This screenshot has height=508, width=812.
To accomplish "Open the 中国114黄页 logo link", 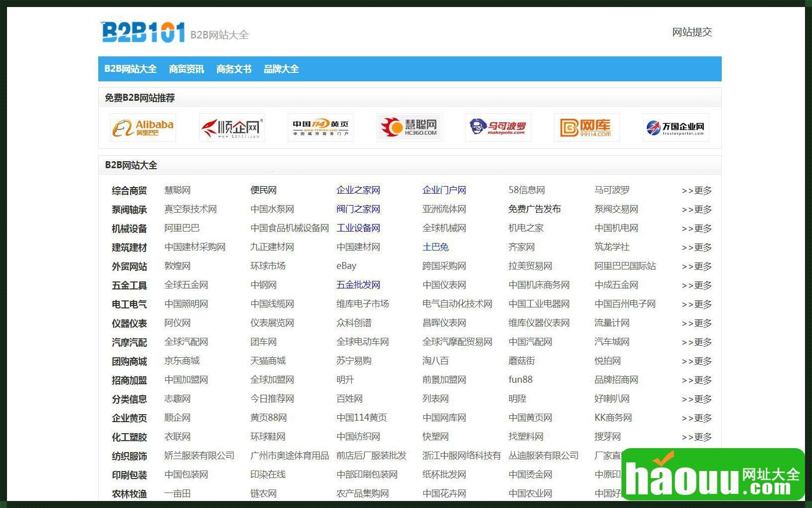I will point(321,128).
